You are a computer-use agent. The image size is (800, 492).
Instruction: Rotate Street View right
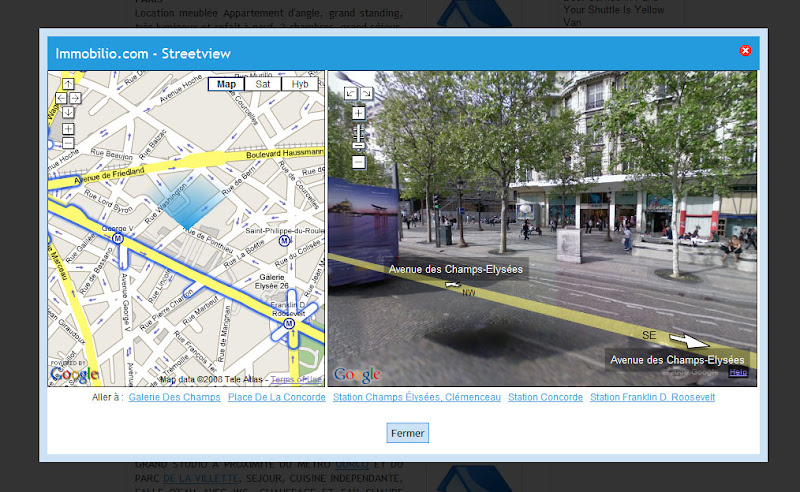[366, 93]
